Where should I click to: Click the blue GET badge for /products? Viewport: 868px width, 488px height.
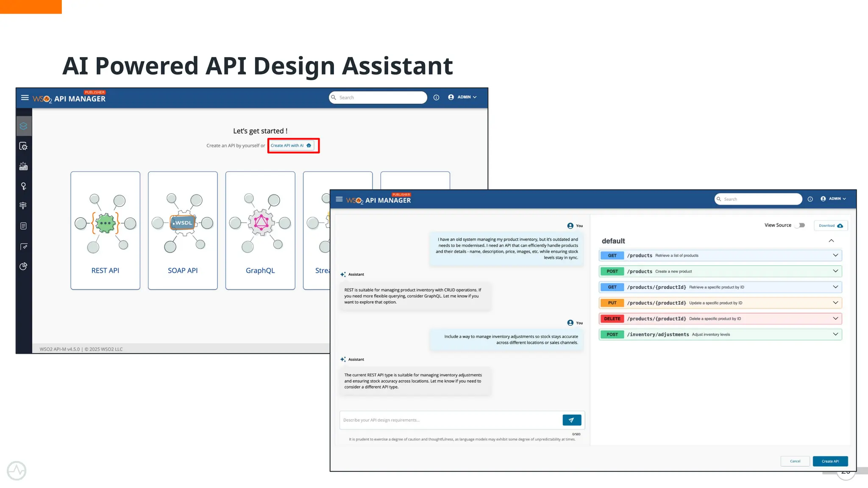(612, 255)
